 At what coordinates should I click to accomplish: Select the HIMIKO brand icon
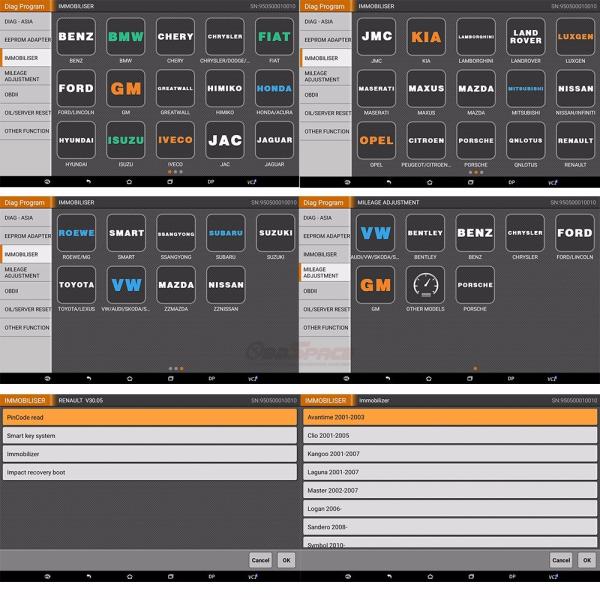(x=225, y=88)
